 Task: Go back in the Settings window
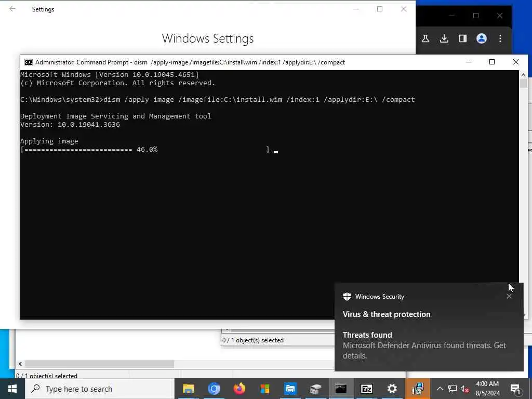pos(12,9)
